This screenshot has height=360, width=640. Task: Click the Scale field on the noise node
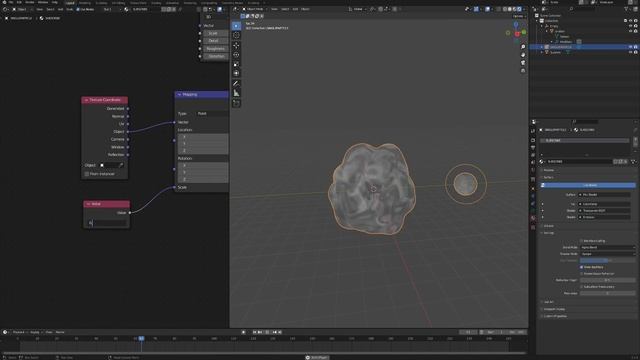click(215, 33)
